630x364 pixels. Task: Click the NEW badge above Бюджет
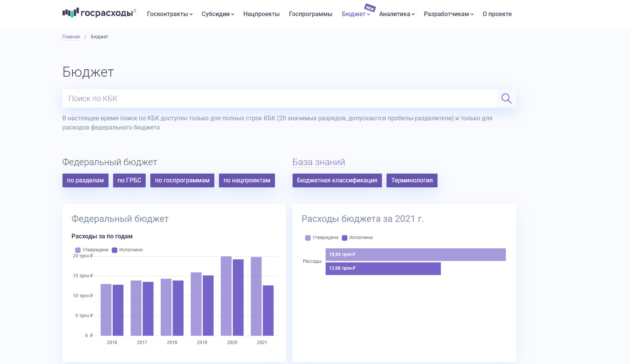(370, 8)
